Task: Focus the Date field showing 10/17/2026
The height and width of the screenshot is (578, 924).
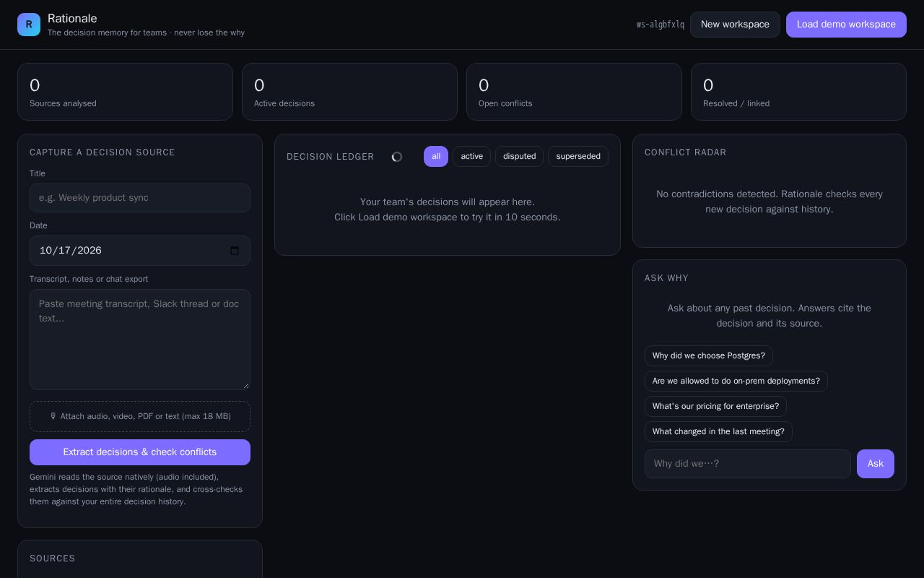Action: tap(140, 251)
